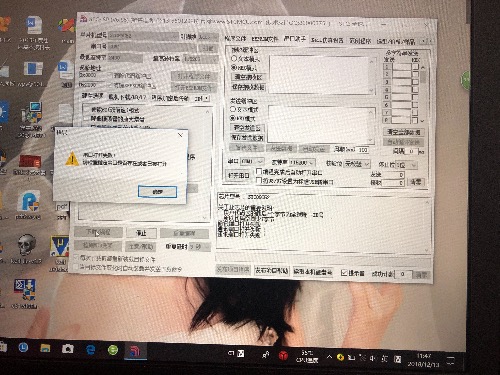Switch to the Keil simulation settings tab
The image size is (500, 375).
click(327, 40)
